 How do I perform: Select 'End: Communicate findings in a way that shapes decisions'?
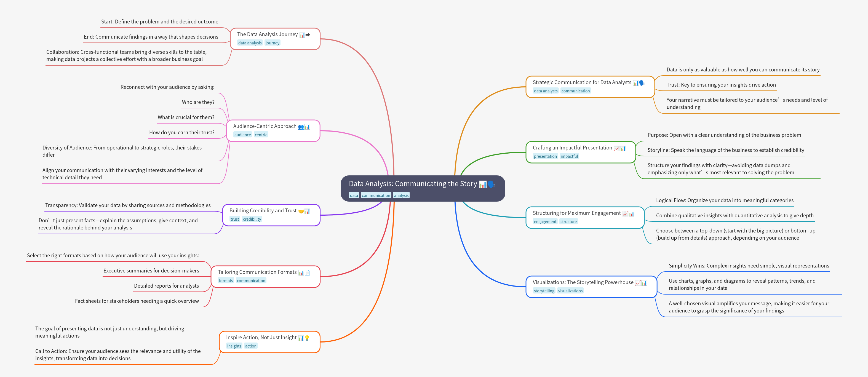click(x=151, y=37)
